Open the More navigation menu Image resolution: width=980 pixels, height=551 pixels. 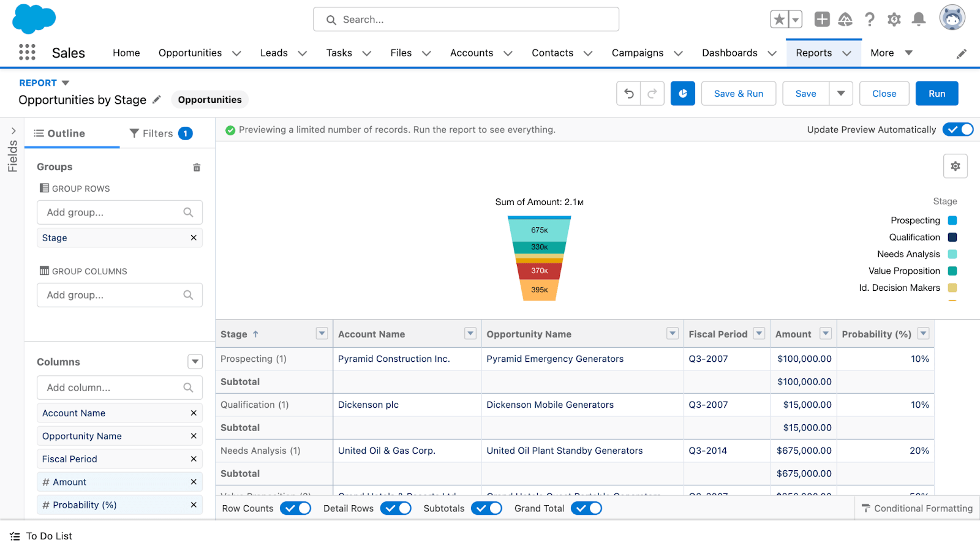[x=891, y=53]
